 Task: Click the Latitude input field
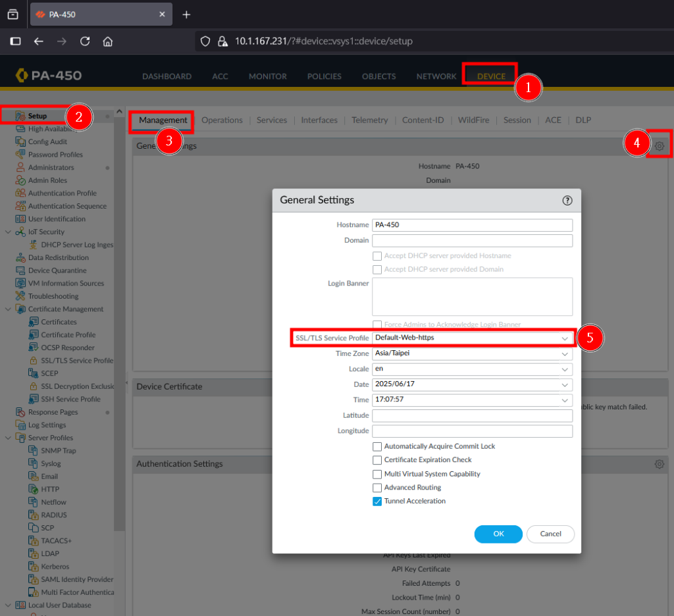pos(472,416)
